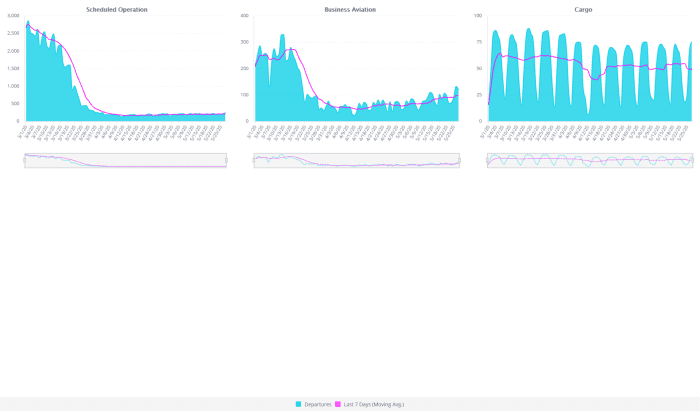Grab the left handle of Cargo range slider
Image resolution: width=700 pixels, height=411 pixels.
click(x=488, y=160)
